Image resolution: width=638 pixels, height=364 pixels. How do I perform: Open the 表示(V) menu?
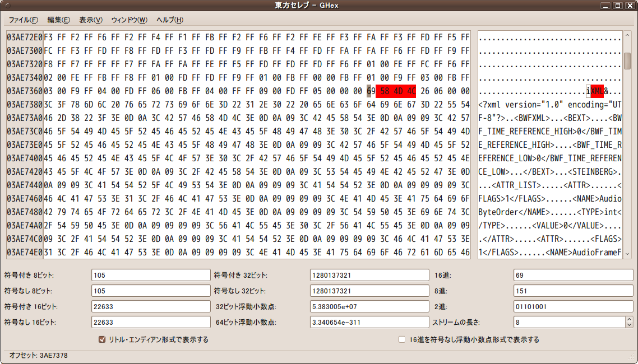click(90, 20)
